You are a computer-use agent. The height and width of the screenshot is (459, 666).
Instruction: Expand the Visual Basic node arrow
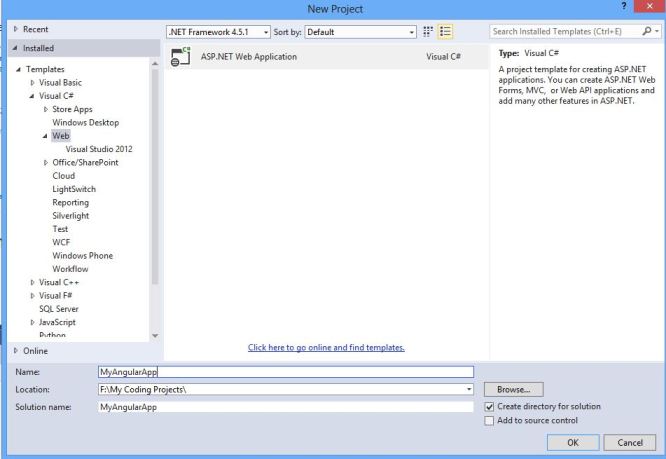point(32,82)
